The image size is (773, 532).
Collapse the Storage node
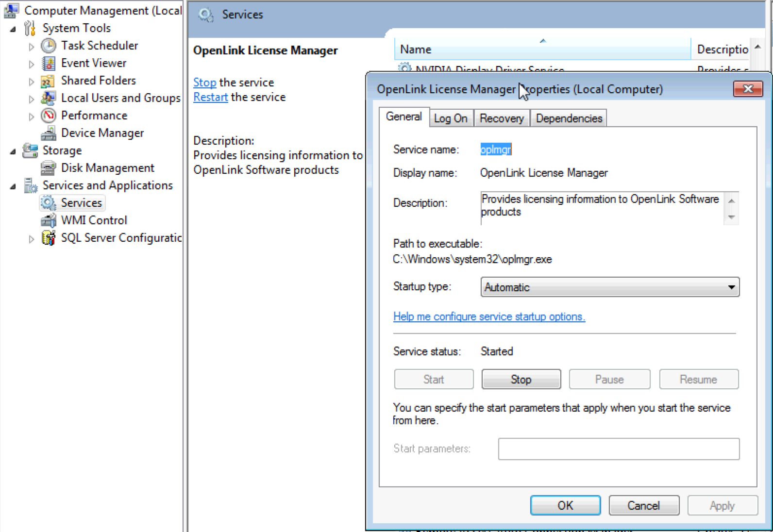point(13,152)
